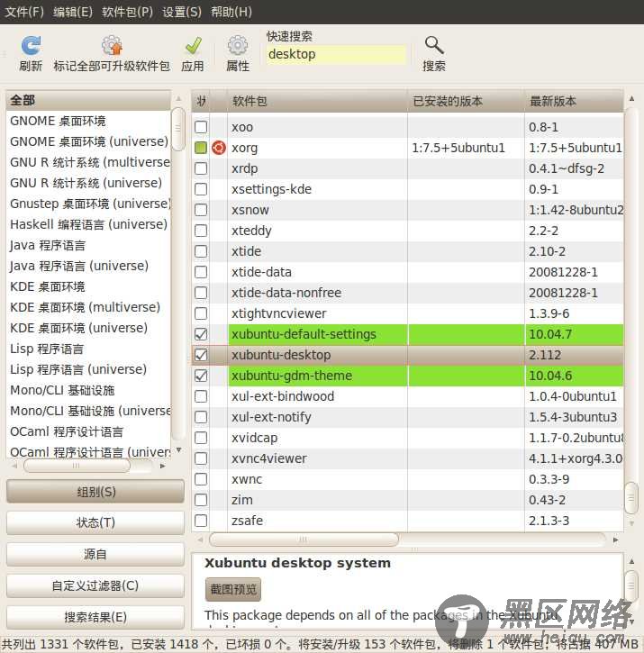Select the xubuntu-desktop package row

[x=407, y=355]
